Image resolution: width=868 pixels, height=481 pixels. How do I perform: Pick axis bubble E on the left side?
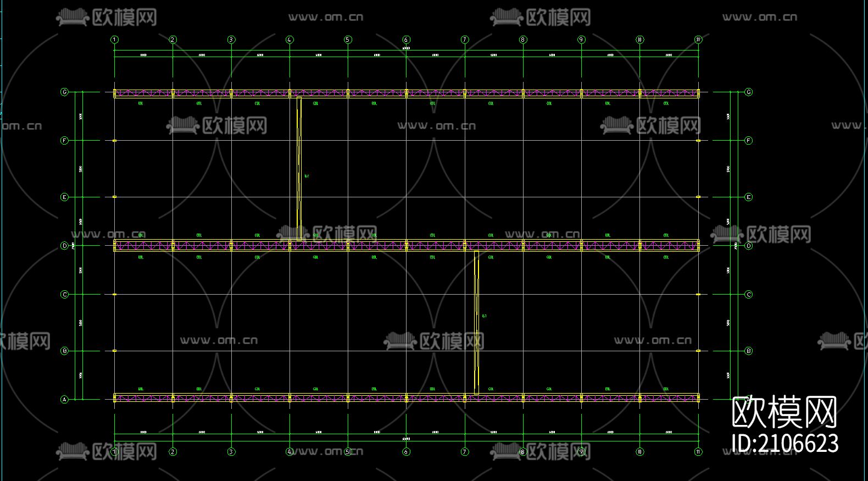64,197
